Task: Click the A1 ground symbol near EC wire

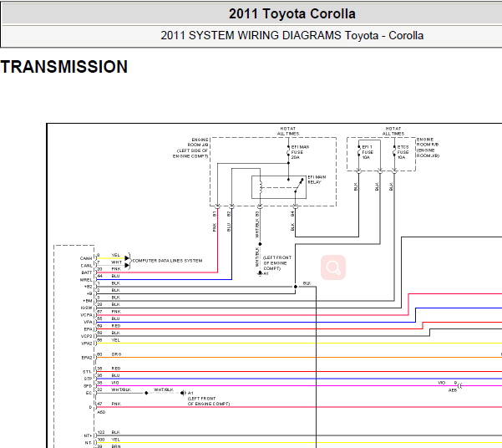Action: 183,393
